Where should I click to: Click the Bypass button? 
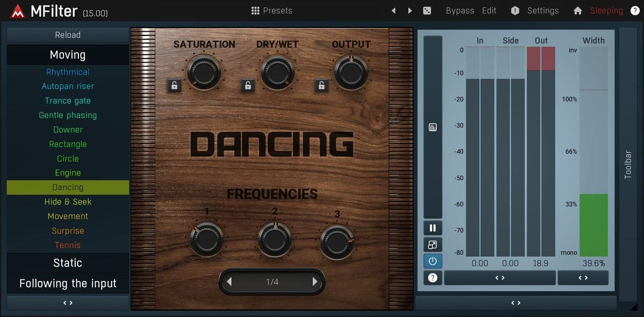pos(460,11)
